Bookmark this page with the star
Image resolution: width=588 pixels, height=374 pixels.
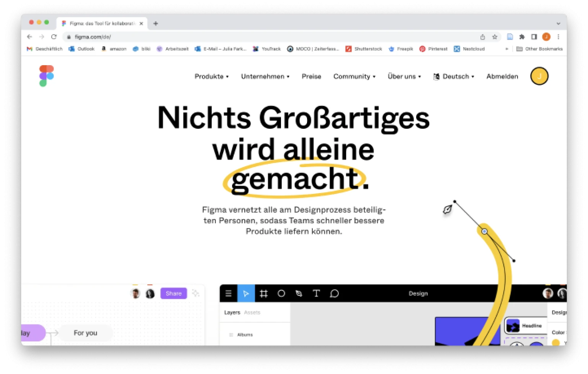(x=495, y=37)
